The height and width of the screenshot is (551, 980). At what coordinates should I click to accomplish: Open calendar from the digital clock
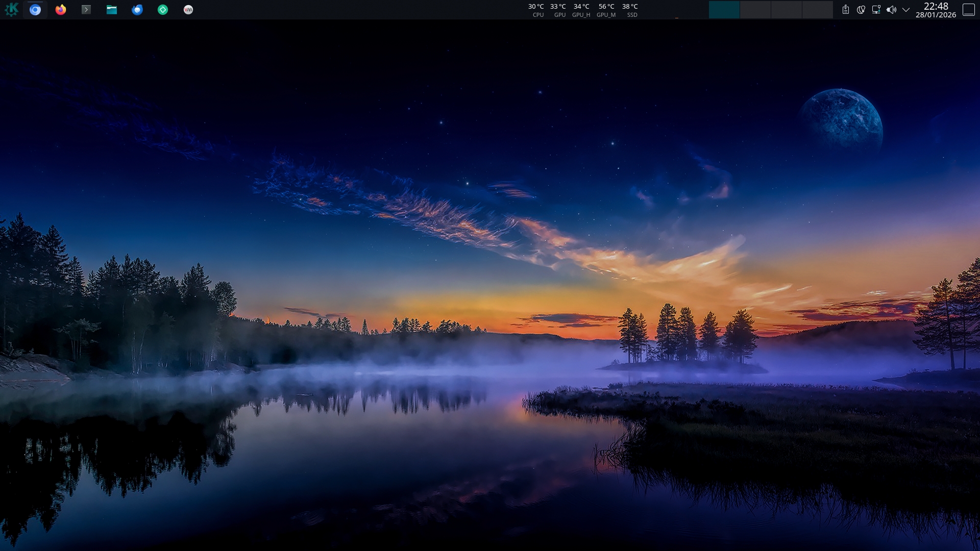936,10
